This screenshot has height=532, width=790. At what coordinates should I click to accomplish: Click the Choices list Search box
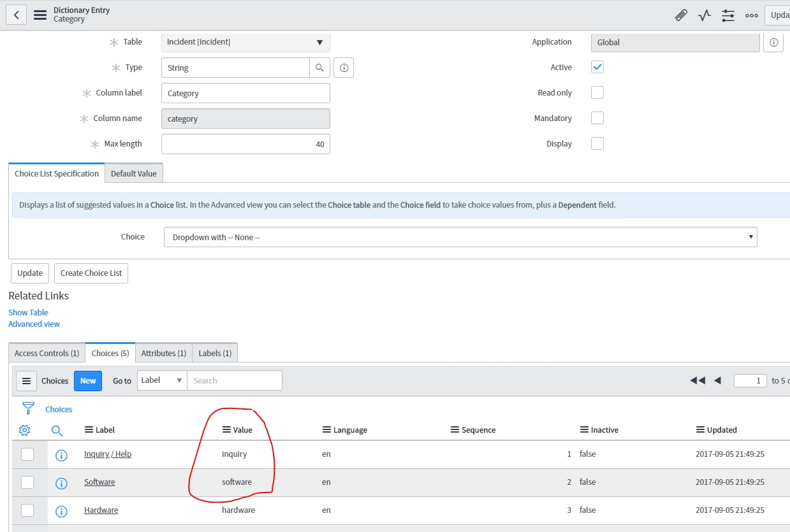[x=235, y=380]
